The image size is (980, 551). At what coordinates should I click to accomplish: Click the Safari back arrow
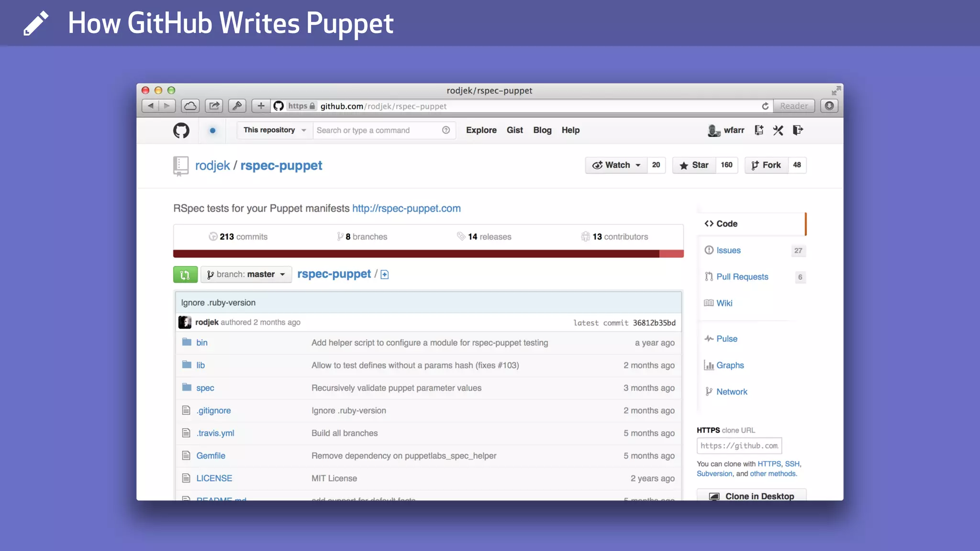pyautogui.click(x=150, y=106)
